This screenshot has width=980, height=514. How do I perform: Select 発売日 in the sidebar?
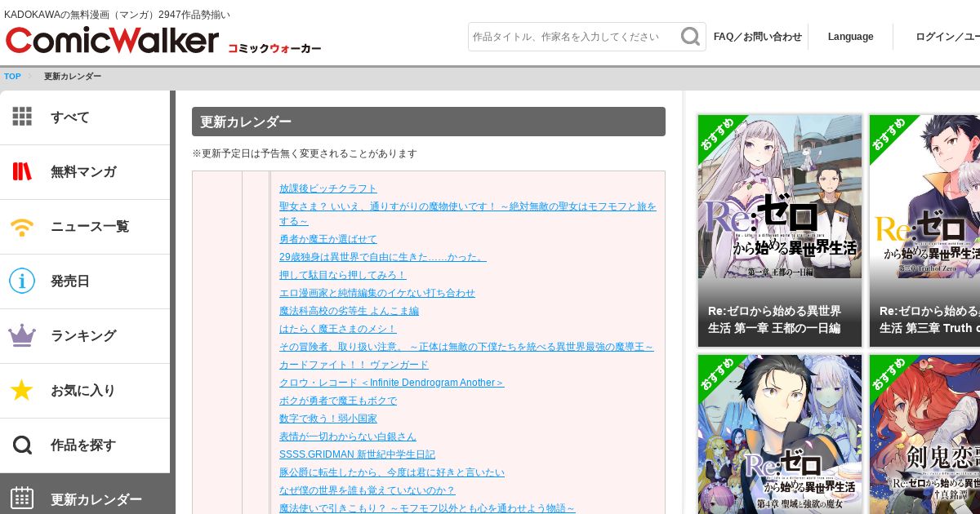(x=85, y=281)
